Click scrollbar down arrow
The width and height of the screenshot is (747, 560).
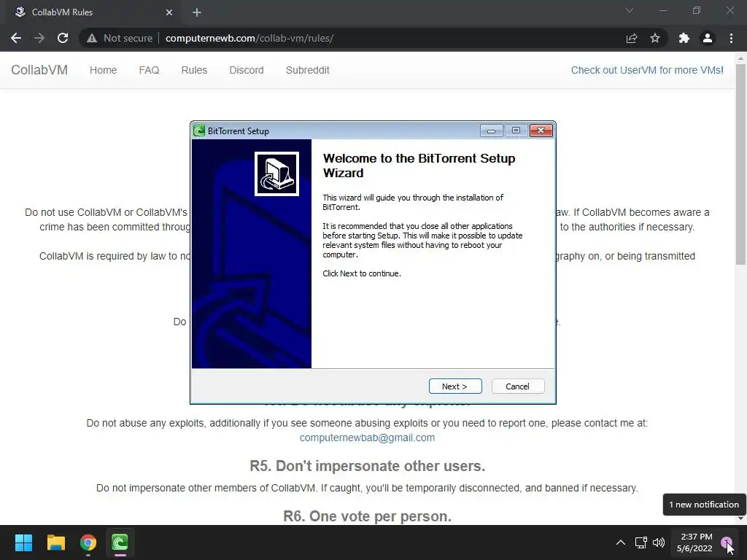[x=740, y=518]
